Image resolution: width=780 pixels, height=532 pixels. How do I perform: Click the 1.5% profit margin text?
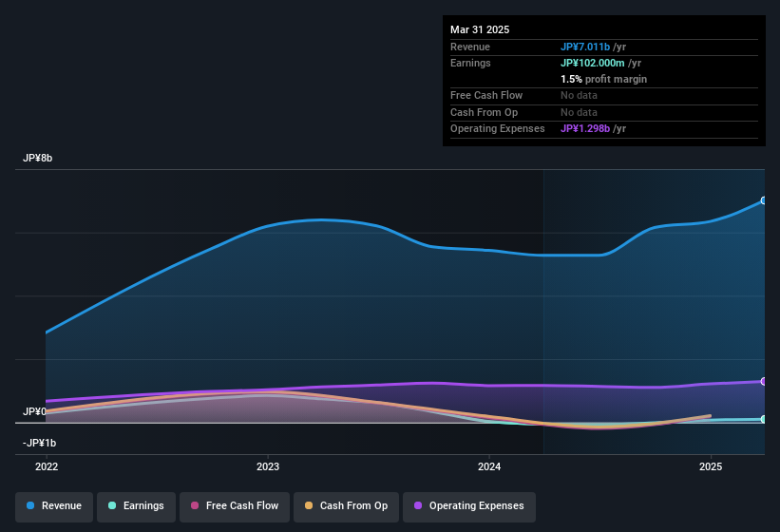click(x=603, y=79)
